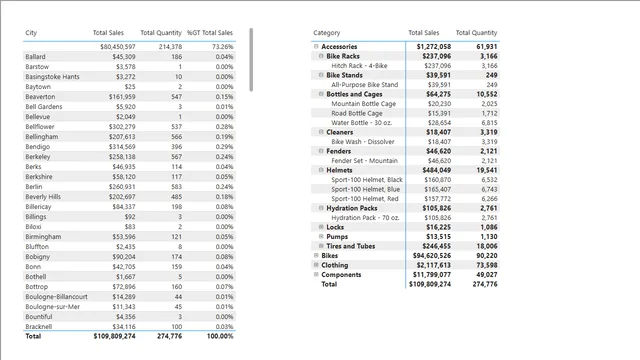This screenshot has width=640, height=360.
Task: Expand the Clothing category
Action: pos(316,265)
